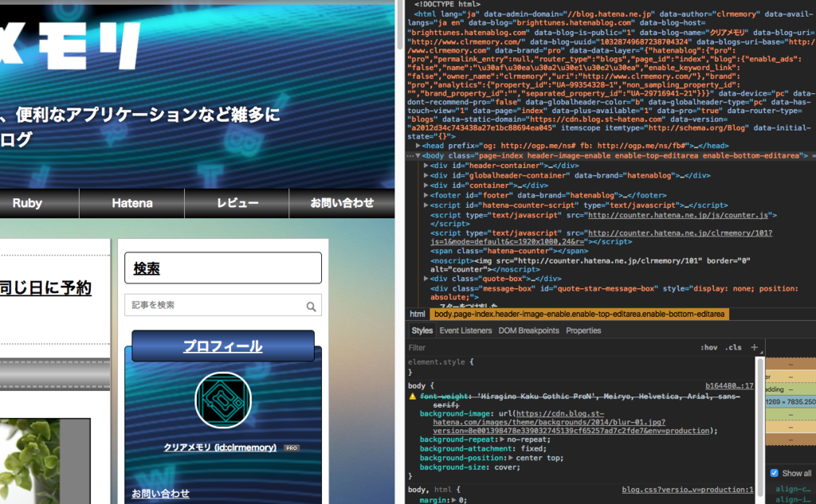Click the plus icon to add new style rule
Screen dimensions: 816x504
754,347
